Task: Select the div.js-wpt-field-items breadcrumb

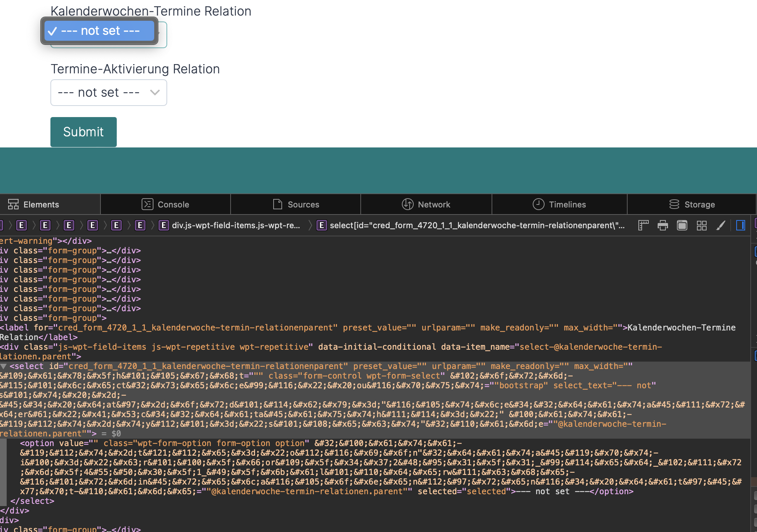Action: [x=236, y=225]
